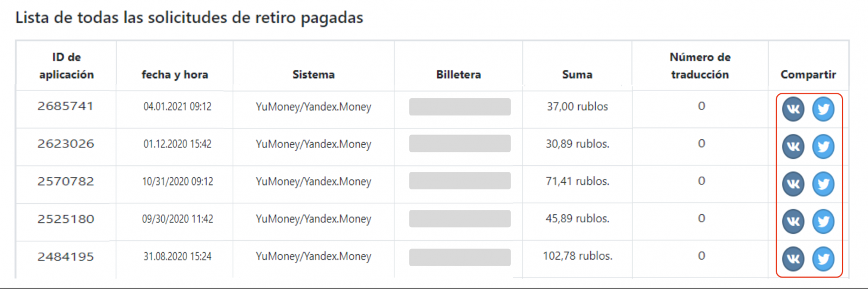
Task: Click the 'fecha y hora' column header
Action: click(x=175, y=74)
